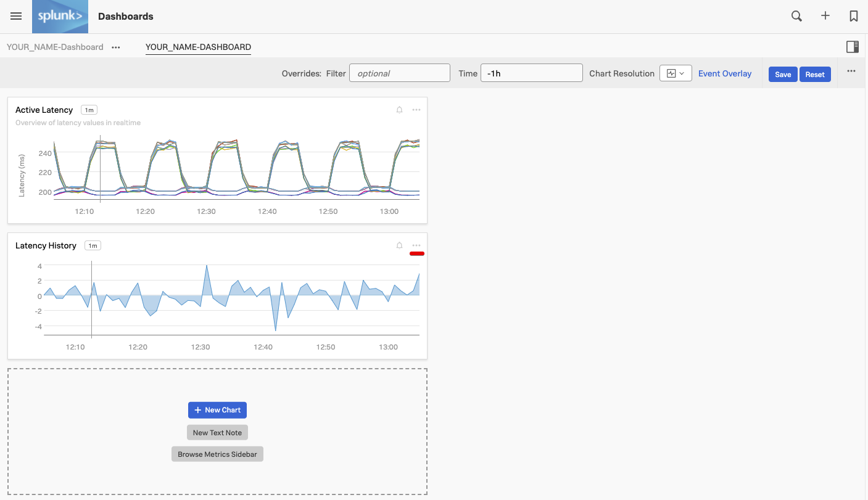The width and height of the screenshot is (868, 500).
Task: Toggle the right sidebar panel icon
Action: click(x=853, y=47)
